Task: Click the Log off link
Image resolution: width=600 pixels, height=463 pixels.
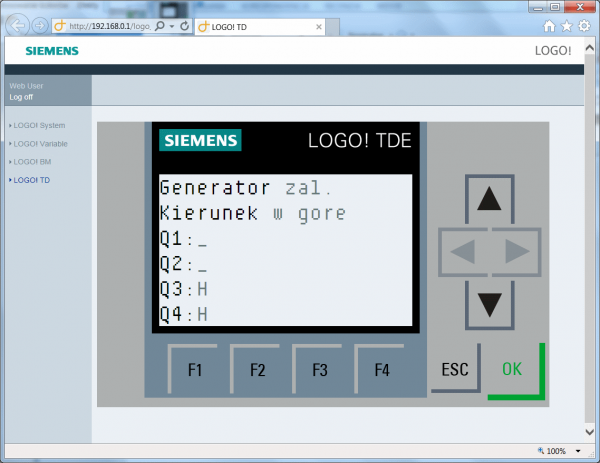Action: [21, 97]
